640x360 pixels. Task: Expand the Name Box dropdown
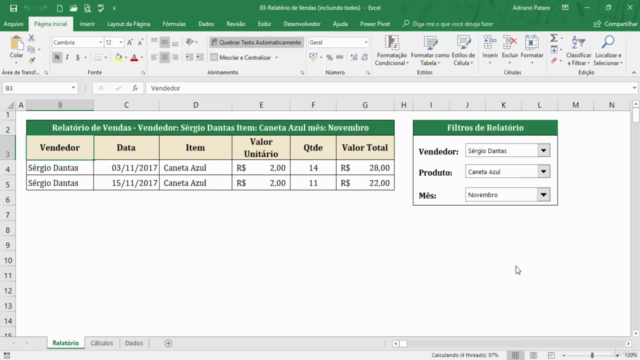click(73, 88)
